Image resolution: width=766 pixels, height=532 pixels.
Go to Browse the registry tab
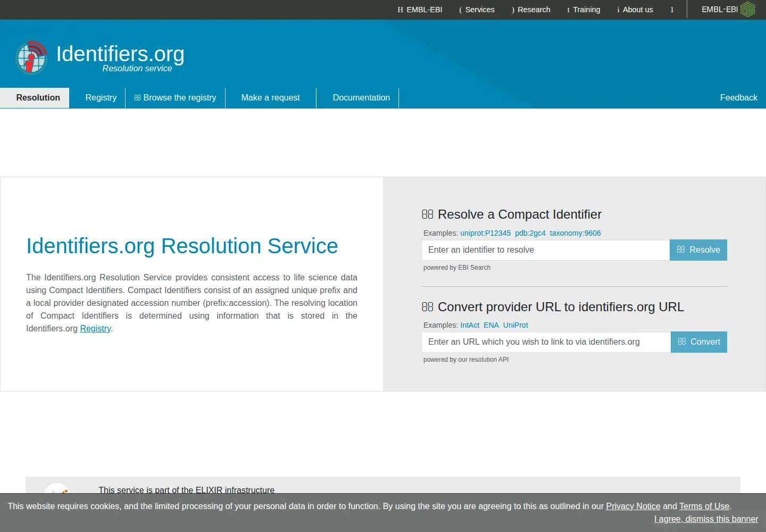tap(176, 98)
